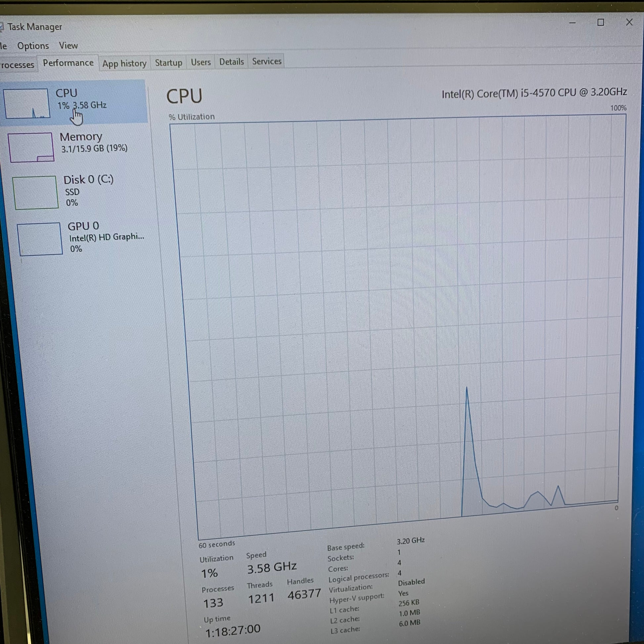This screenshot has width=644, height=644.
Task: Select the Memory usage graph thumbnail
Action: [x=31, y=147]
